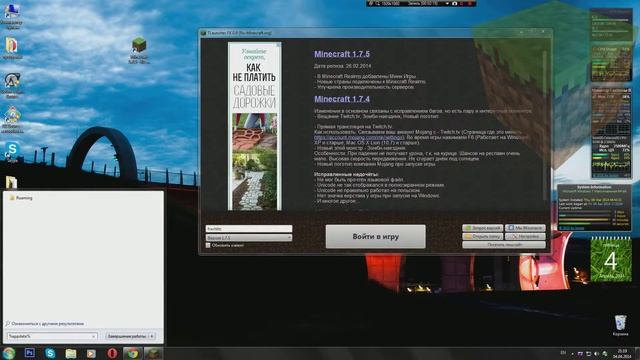Click the system information gadget
Image resolution: width=640 pixels, height=360 pixels.
coord(594,207)
